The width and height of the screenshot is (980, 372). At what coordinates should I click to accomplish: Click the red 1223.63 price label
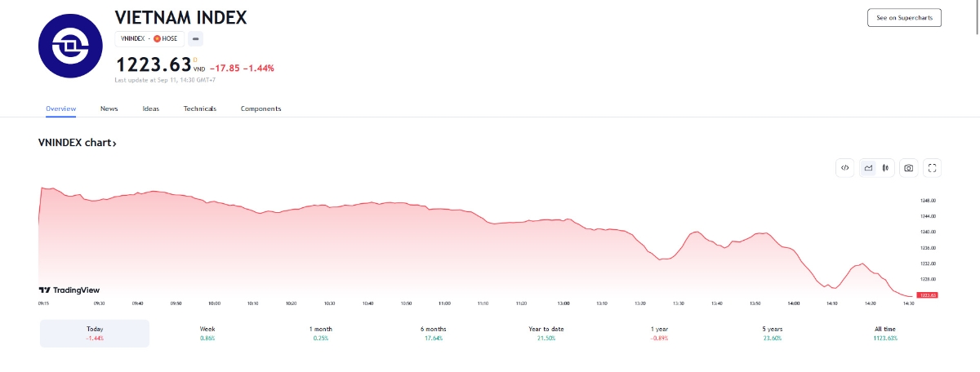coord(927,295)
